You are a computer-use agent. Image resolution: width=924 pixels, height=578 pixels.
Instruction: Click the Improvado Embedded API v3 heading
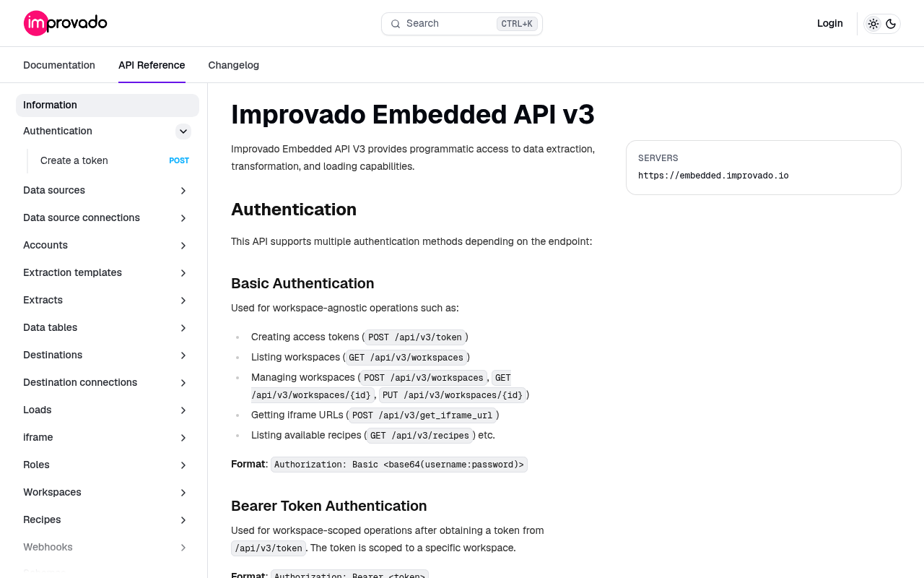pyautogui.click(x=413, y=115)
